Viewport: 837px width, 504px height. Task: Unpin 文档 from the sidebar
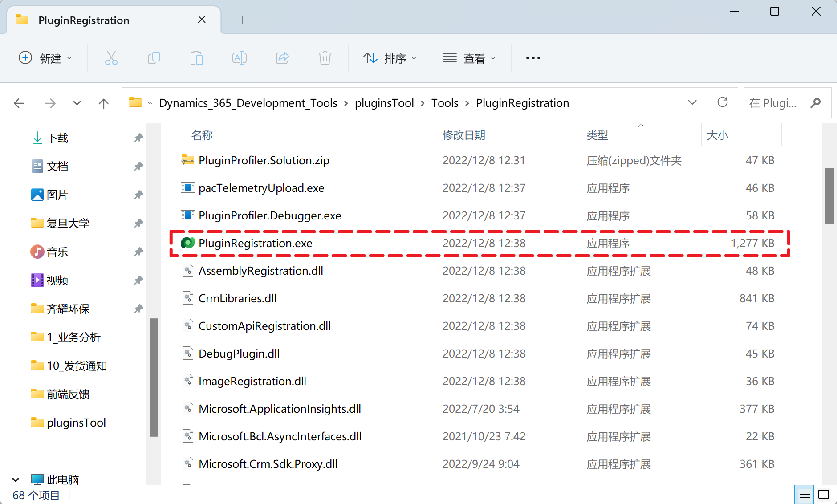[138, 166]
